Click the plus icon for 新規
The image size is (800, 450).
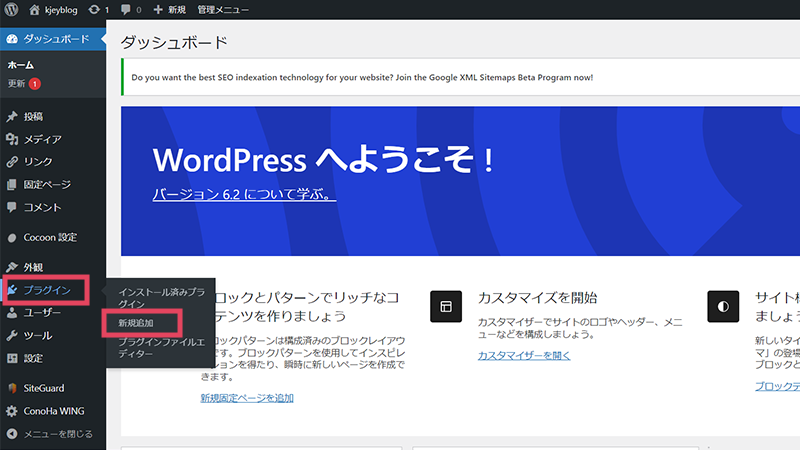158,10
